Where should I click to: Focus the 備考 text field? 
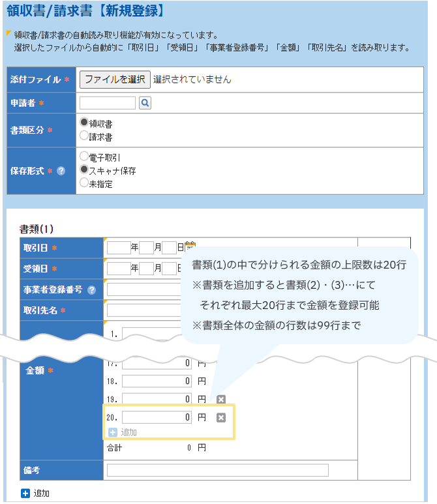coord(217,471)
